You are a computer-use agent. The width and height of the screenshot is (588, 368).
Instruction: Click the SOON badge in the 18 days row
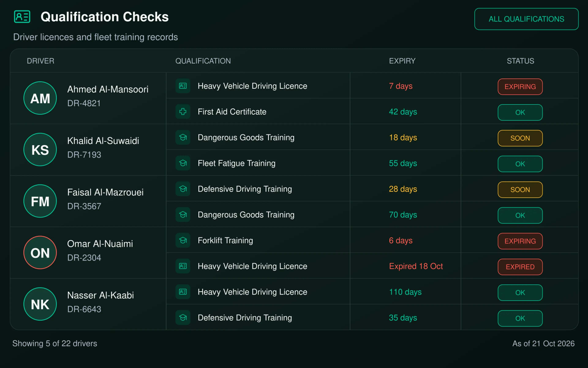(x=520, y=138)
